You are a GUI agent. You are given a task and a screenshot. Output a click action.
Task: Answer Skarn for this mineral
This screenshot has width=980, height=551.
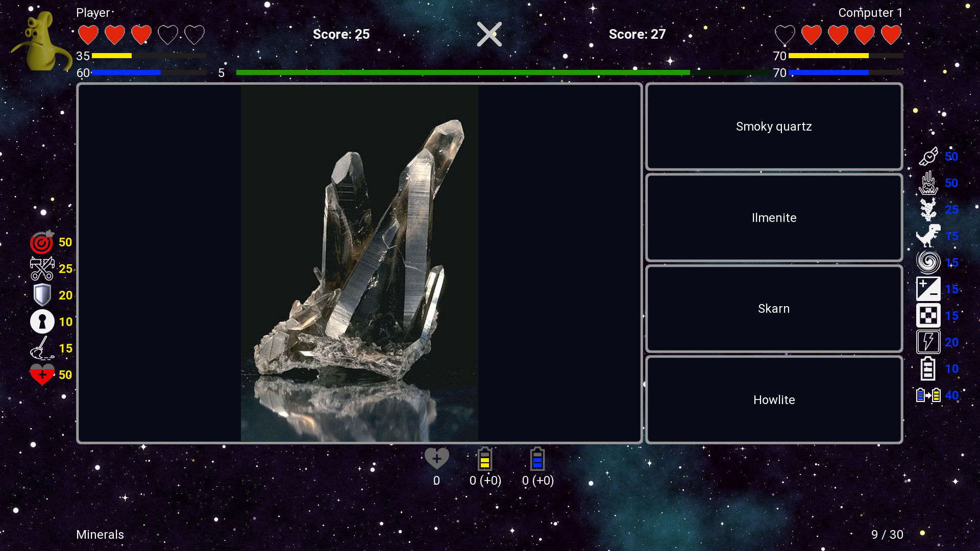774,309
